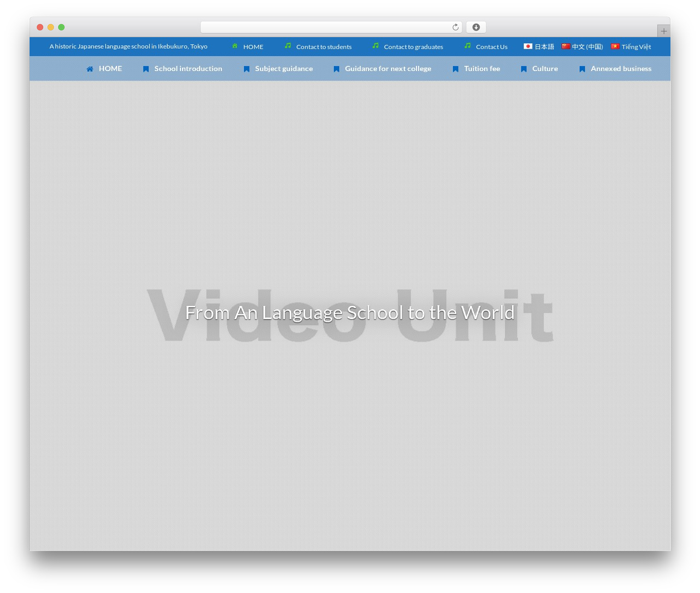The width and height of the screenshot is (700, 593).
Task: Switch language to 日本語
Action: (x=544, y=46)
